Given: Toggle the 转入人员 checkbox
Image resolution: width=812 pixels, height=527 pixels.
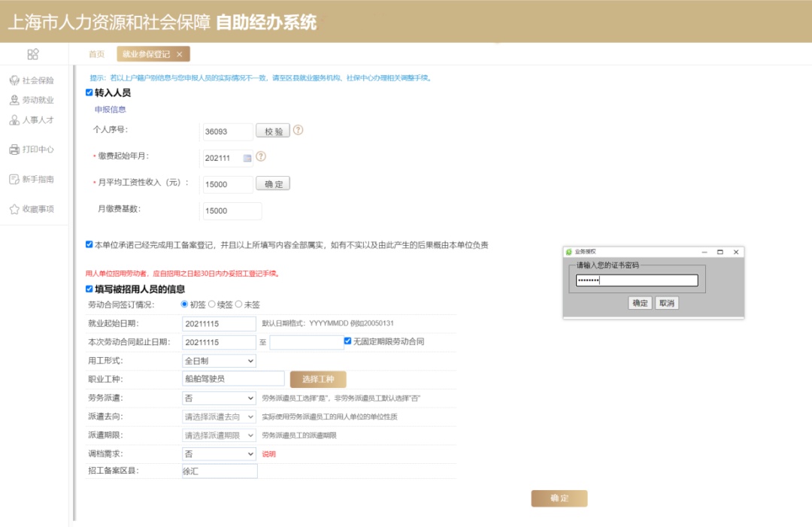Looking at the screenshot, I should [89, 92].
